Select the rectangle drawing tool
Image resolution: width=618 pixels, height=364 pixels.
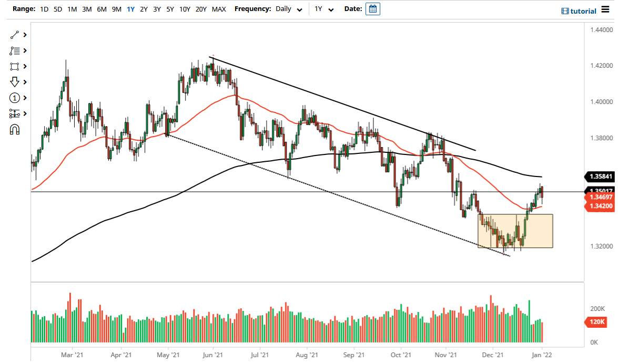pos(15,66)
